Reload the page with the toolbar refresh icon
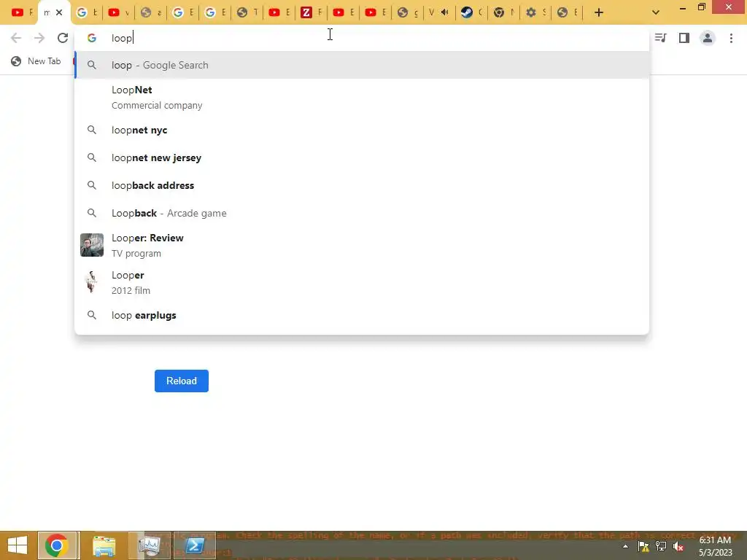This screenshot has width=747, height=560. point(63,38)
